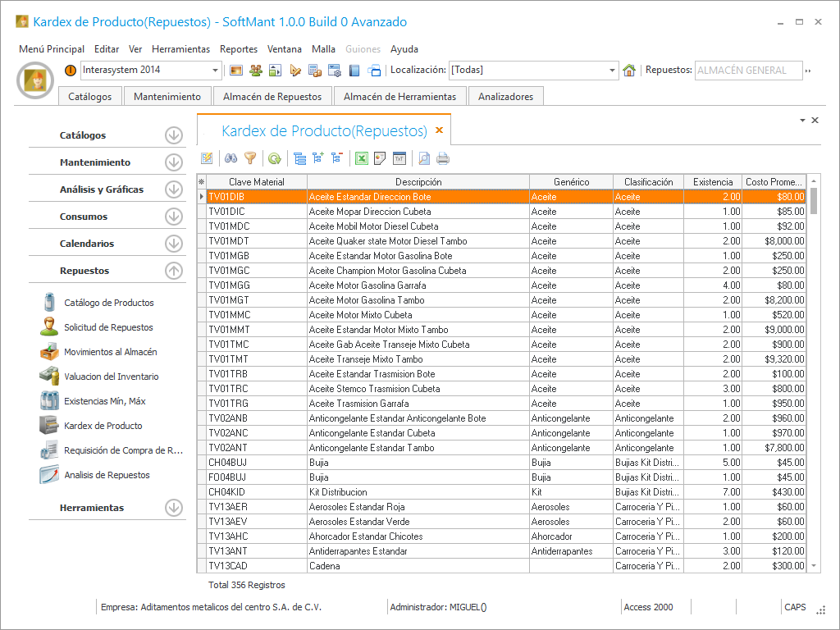The image size is (840, 630).
Task: Expand the Catálogos sidebar section
Action: point(173,135)
